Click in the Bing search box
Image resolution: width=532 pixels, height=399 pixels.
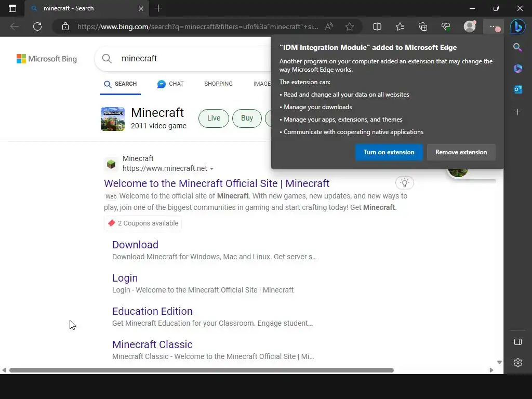click(183, 58)
